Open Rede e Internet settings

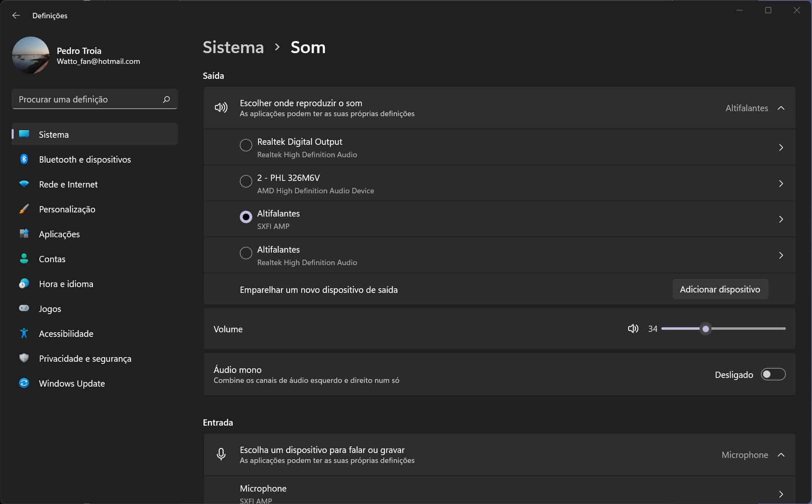pos(68,184)
